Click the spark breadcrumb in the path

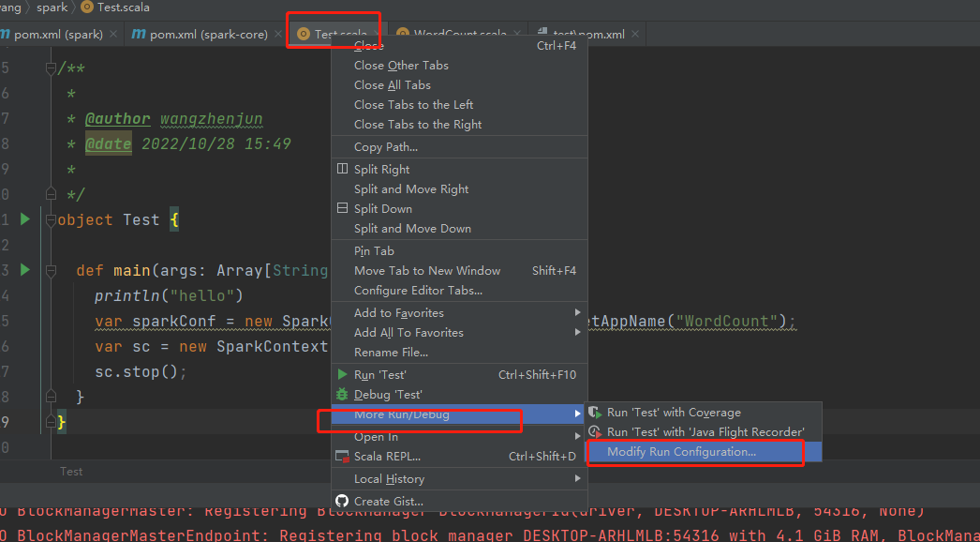pyautogui.click(x=52, y=8)
